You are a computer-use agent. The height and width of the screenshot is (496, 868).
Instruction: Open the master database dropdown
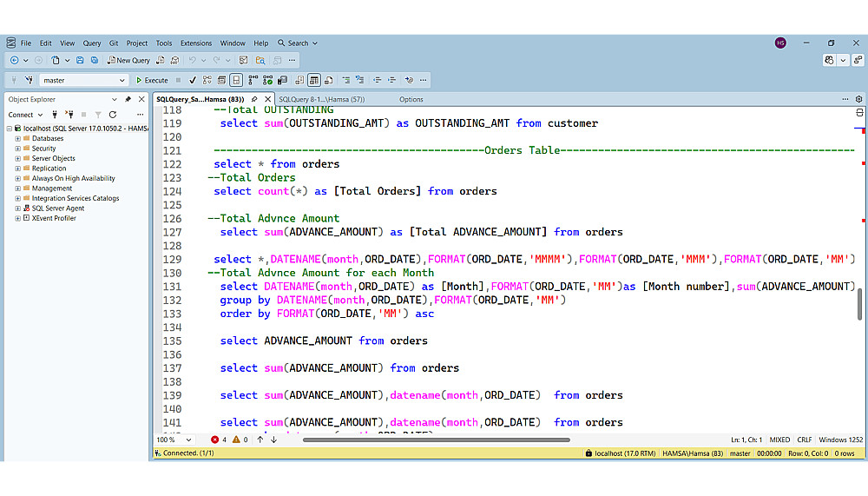(83, 81)
